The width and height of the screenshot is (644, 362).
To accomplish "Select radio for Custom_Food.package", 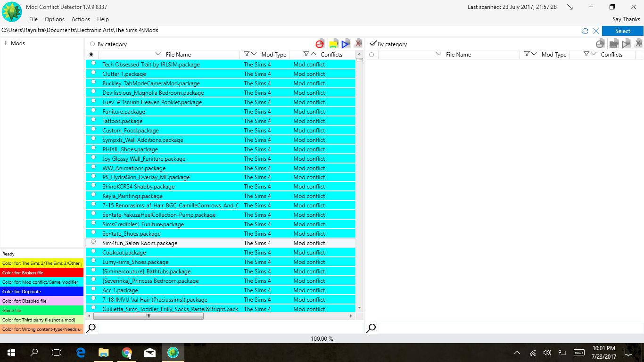I will pyautogui.click(x=93, y=129).
